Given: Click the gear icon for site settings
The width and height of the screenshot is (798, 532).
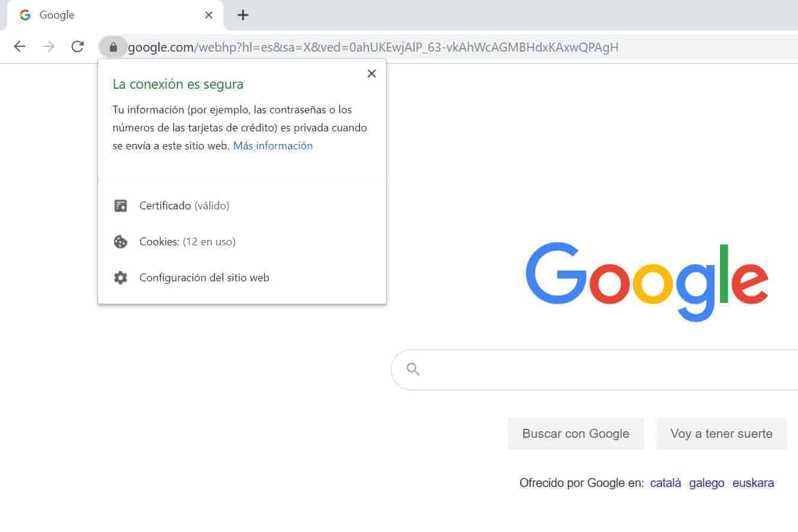Looking at the screenshot, I should pos(121,278).
